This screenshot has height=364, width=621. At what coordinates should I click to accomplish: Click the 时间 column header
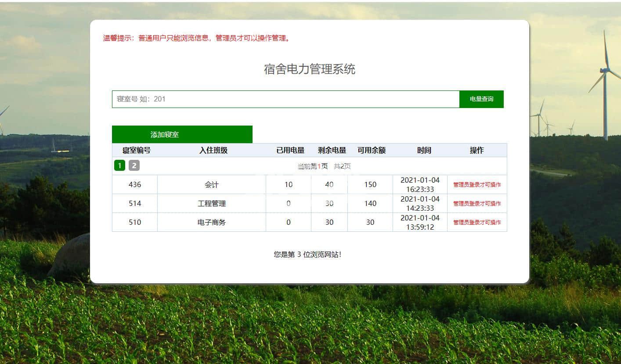point(424,150)
